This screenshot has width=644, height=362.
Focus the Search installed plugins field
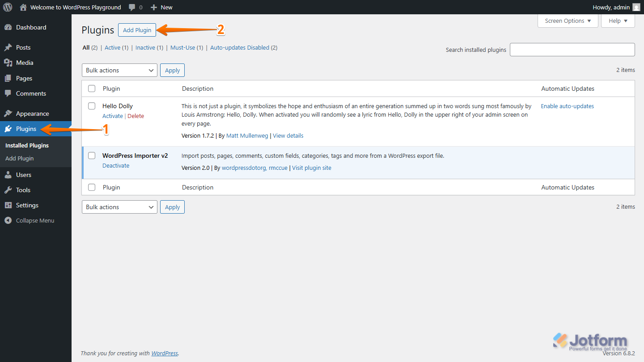572,50
